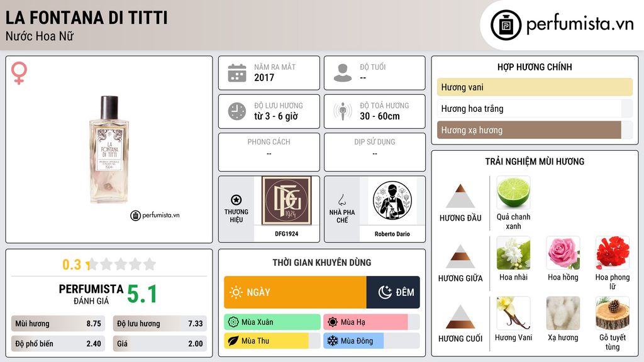Click the snowflake icon for Mùa Đông
Viewport: 644px width, 362px height.
[x=333, y=341]
